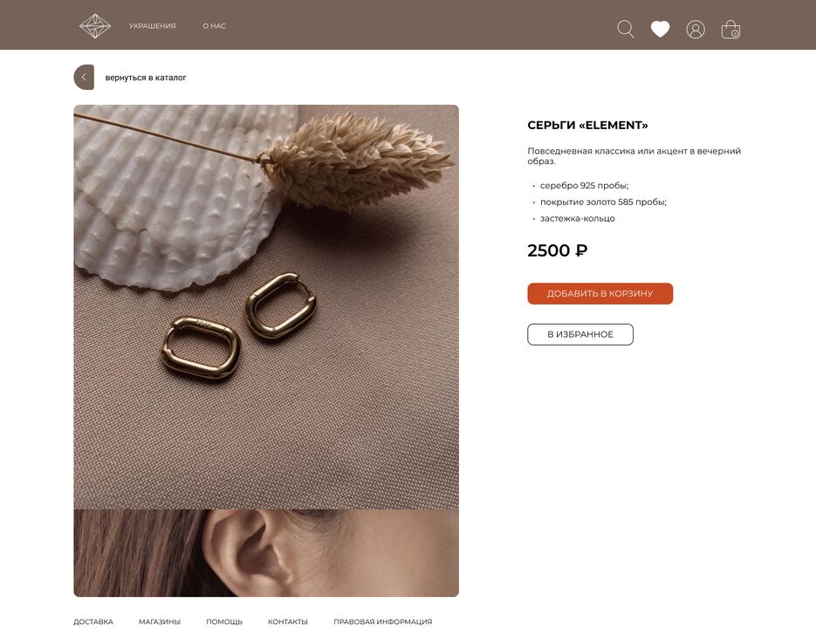Click the diamond logo in header
This screenshot has height=644, width=816.
[x=95, y=26]
